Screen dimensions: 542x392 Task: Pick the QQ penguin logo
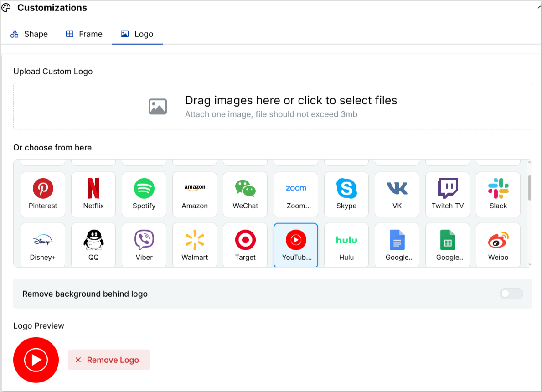[93, 245]
